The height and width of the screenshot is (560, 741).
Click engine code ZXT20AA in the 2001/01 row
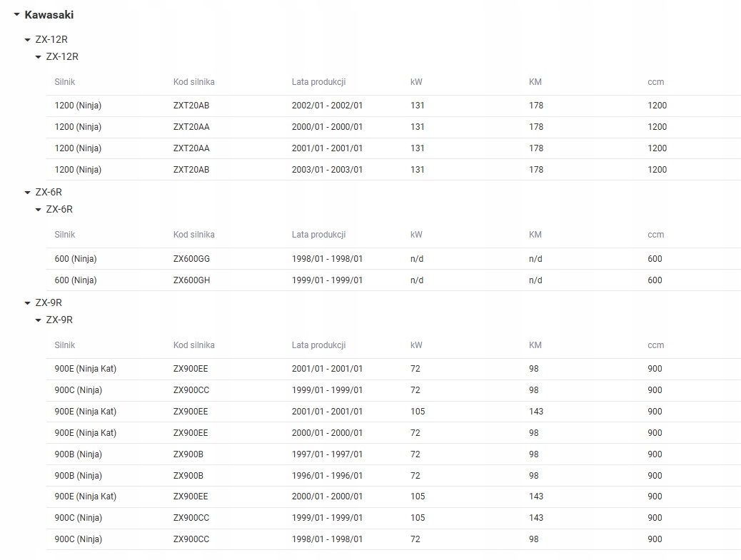click(x=191, y=148)
